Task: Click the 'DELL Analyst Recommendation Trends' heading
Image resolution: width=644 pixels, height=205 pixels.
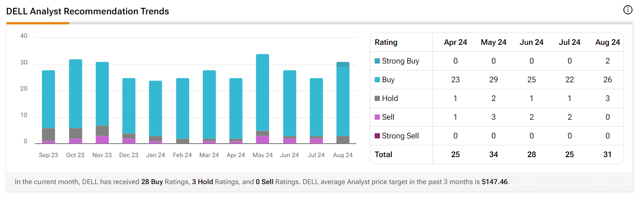Action: pyautogui.click(x=87, y=11)
